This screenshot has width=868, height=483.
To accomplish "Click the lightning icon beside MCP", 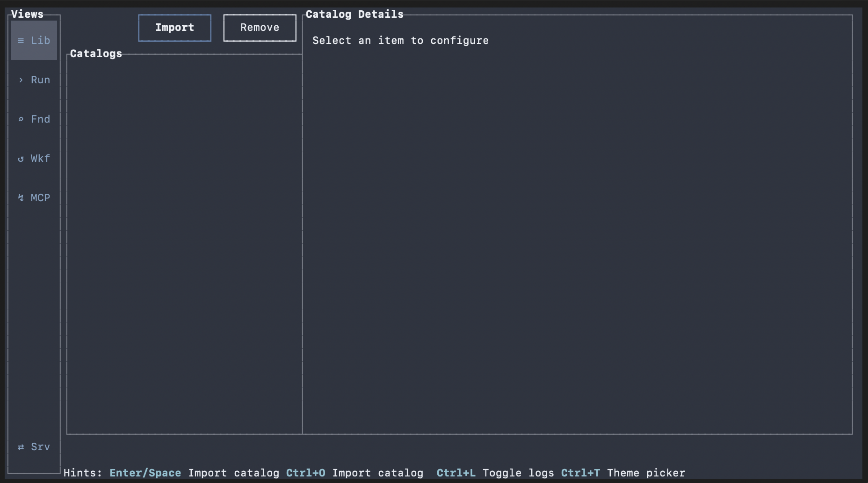I will pyautogui.click(x=21, y=198).
